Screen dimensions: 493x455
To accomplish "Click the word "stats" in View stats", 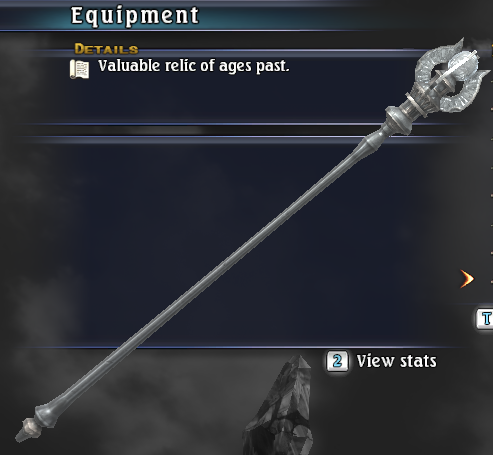I will [x=418, y=361].
